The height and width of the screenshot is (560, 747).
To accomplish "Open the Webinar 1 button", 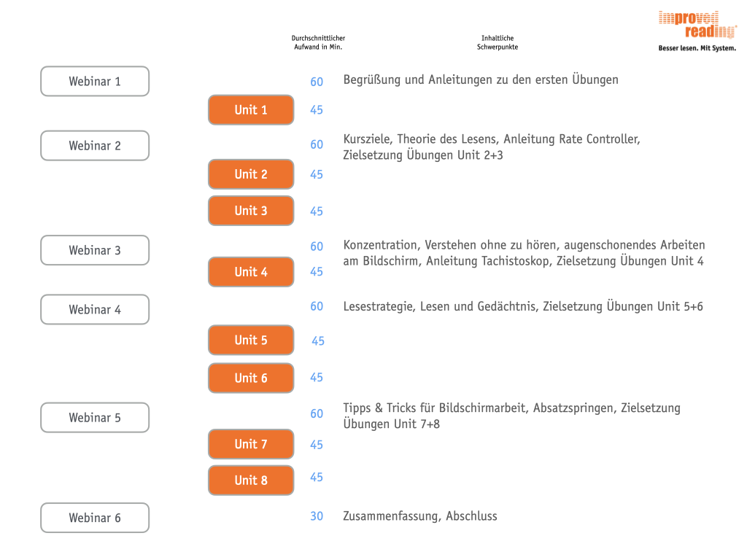I will point(95,82).
